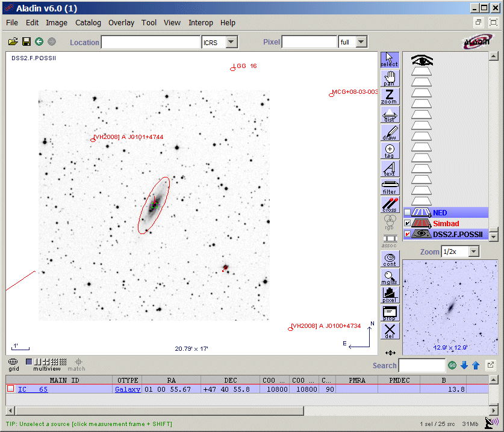Open the Overlay menu
The height and width of the screenshot is (432, 504).
coord(121,23)
